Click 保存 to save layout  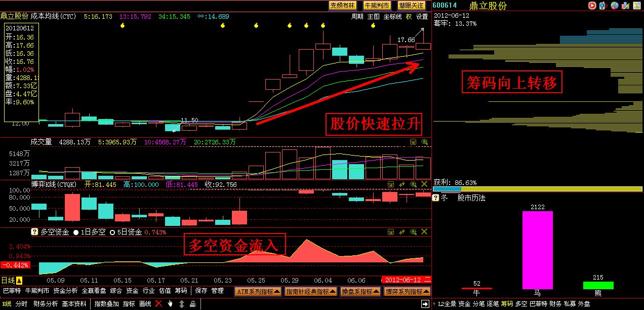point(202,291)
